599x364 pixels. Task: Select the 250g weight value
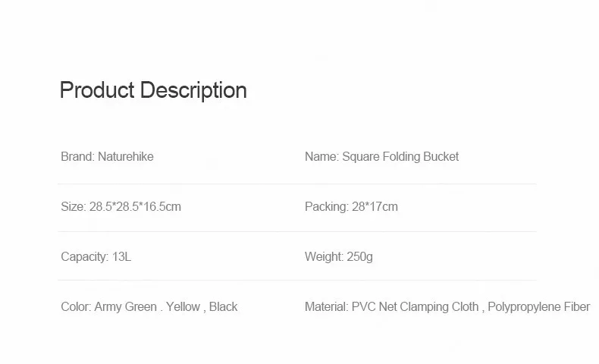[x=359, y=257]
